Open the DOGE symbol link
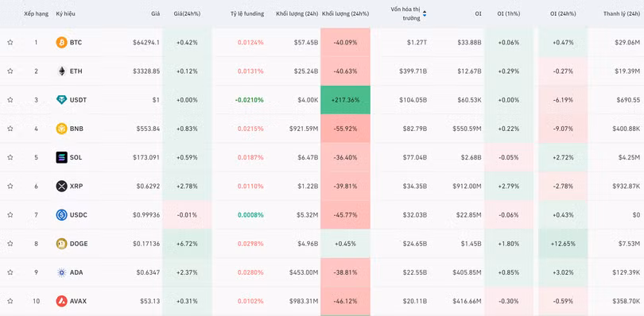 click(79, 244)
